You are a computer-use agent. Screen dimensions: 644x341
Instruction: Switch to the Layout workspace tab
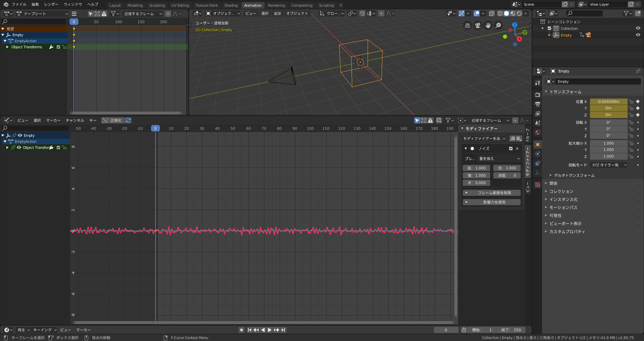click(x=115, y=5)
